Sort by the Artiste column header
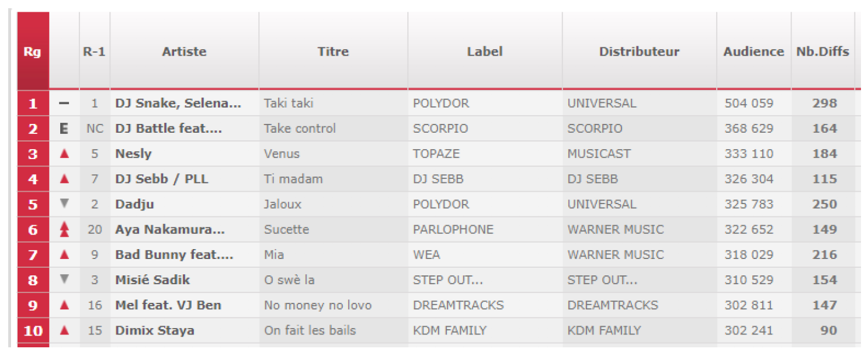The height and width of the screenshot is (359, 868). 184,51
